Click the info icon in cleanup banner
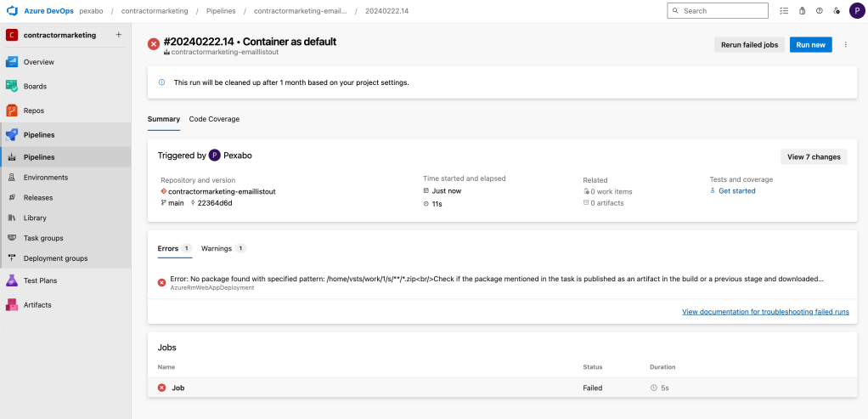Screen dimensions: 868x419 point(161,82)
